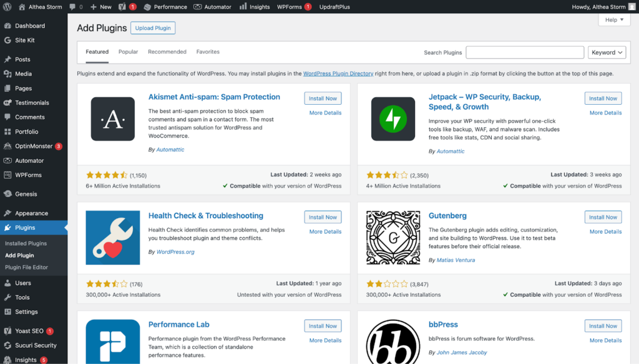Click the Yoast icon in admin bar
This screenshot has width=639, height=364.
coord(123,7)
